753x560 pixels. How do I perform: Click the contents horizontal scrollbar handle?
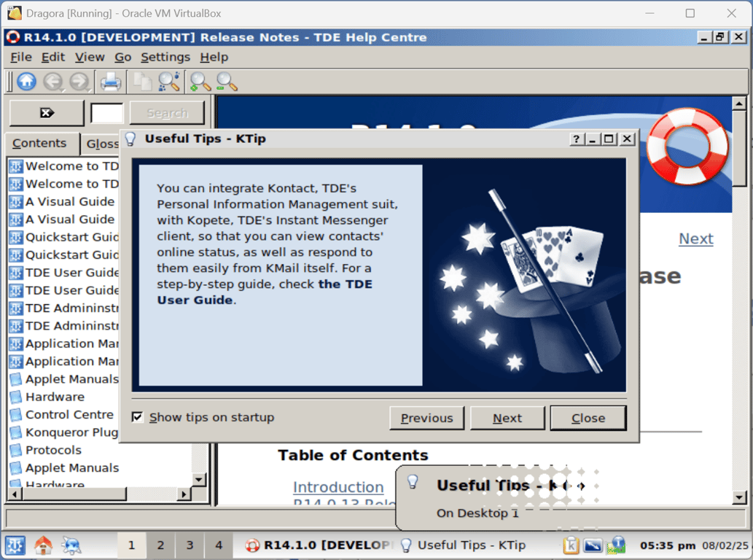(x=74, y=494)
